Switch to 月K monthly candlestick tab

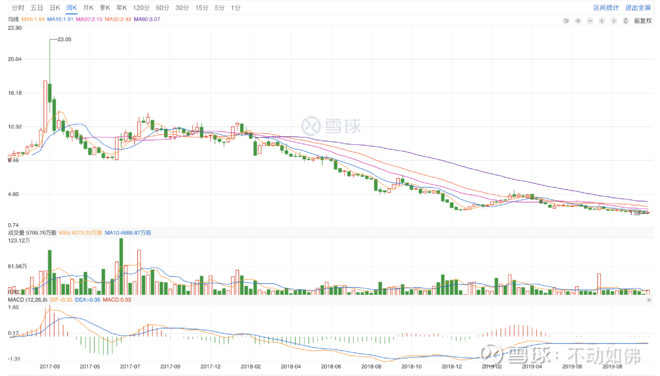[x=88, y=8]
